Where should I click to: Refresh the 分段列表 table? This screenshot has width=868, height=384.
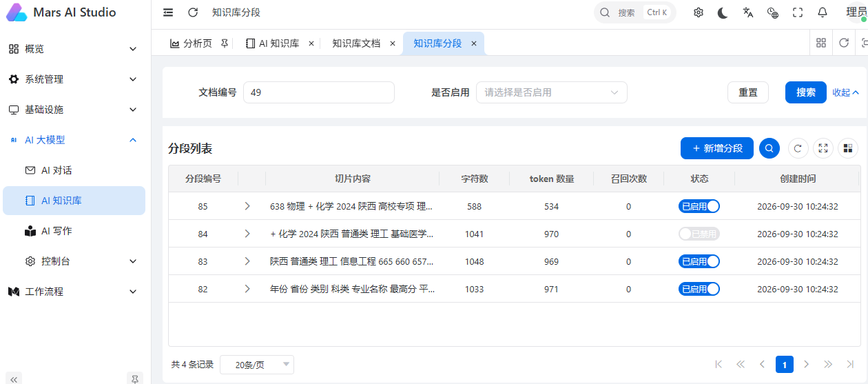point(798,148)
